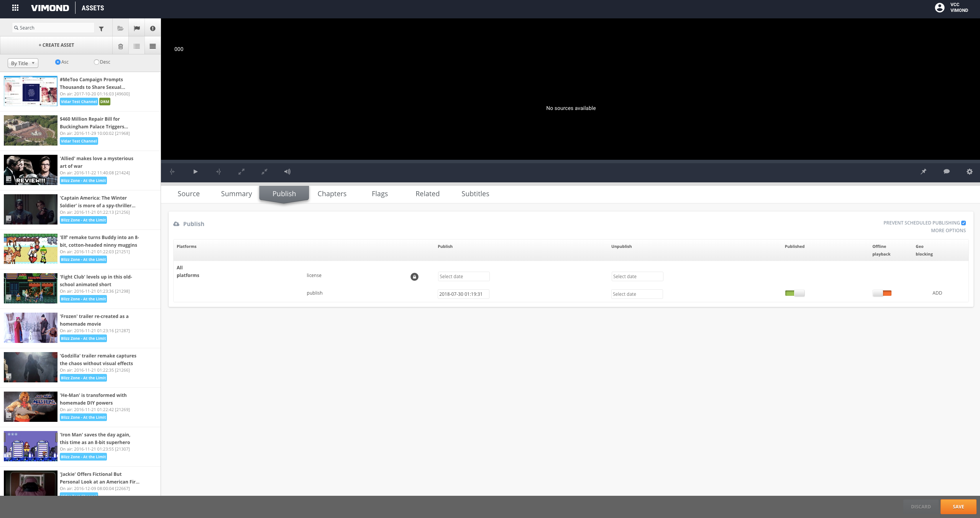Image resolution: width=980 pixels, height=518 pixels.
Task: Click the pin icon in the player bar
Action: click(924, 172)
